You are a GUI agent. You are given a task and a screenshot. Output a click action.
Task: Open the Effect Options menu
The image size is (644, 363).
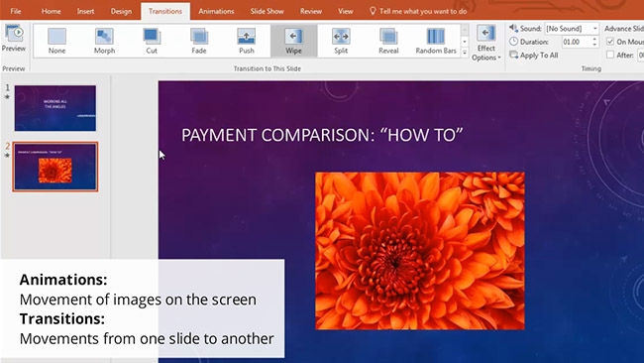point(486,43)
